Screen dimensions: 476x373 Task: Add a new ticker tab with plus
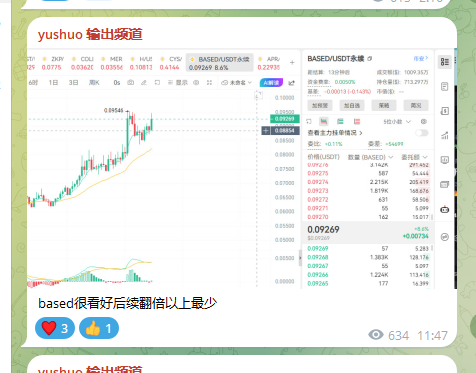pos(292,62)
